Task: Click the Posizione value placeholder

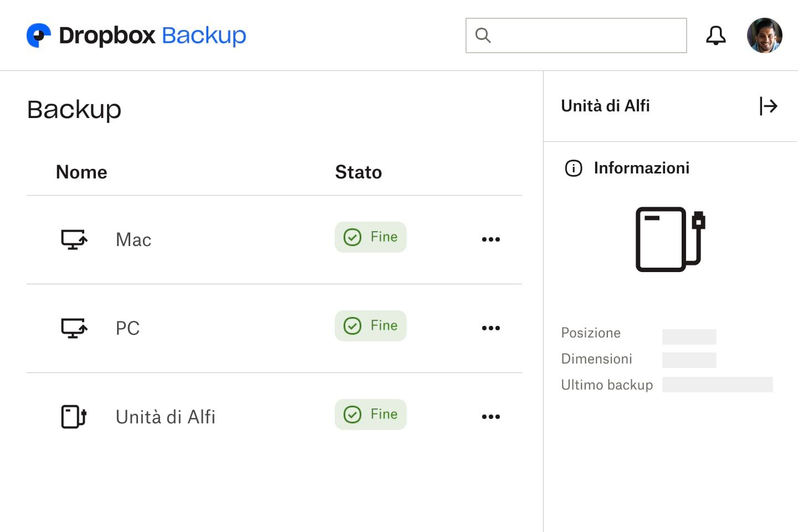Action: (689, 337)
